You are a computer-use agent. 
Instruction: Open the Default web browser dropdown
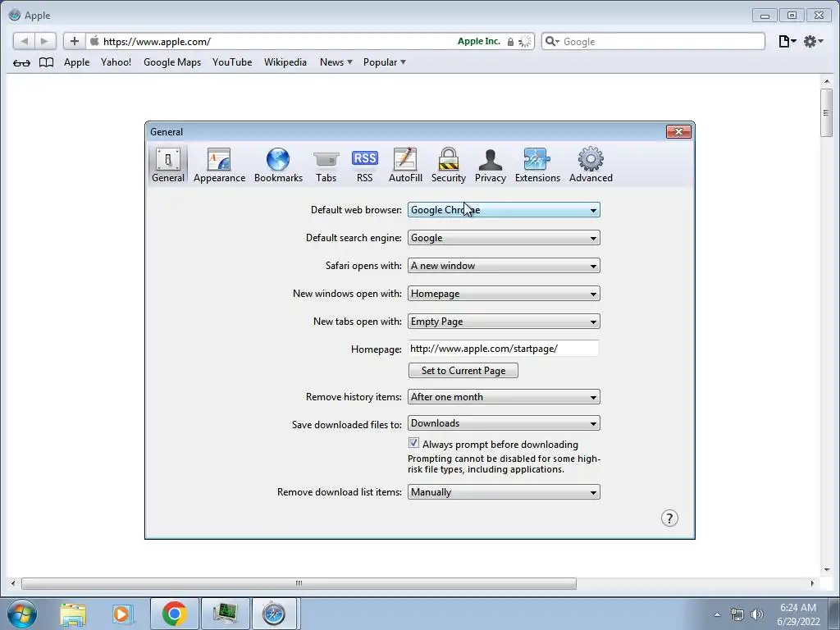504,210
